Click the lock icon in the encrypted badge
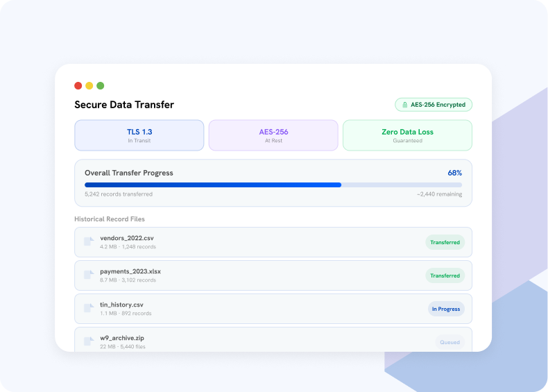The image size is (548, 392). [x=404, y=105]
